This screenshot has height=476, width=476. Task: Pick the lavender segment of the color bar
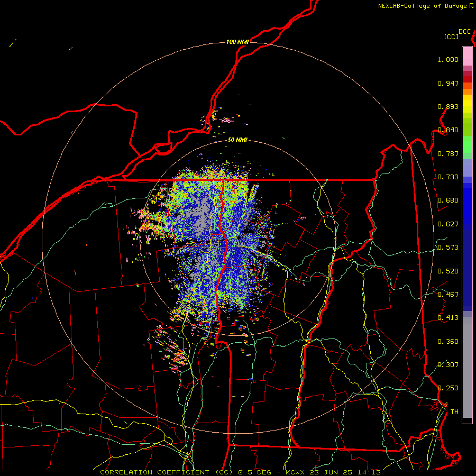click(467, 168)
